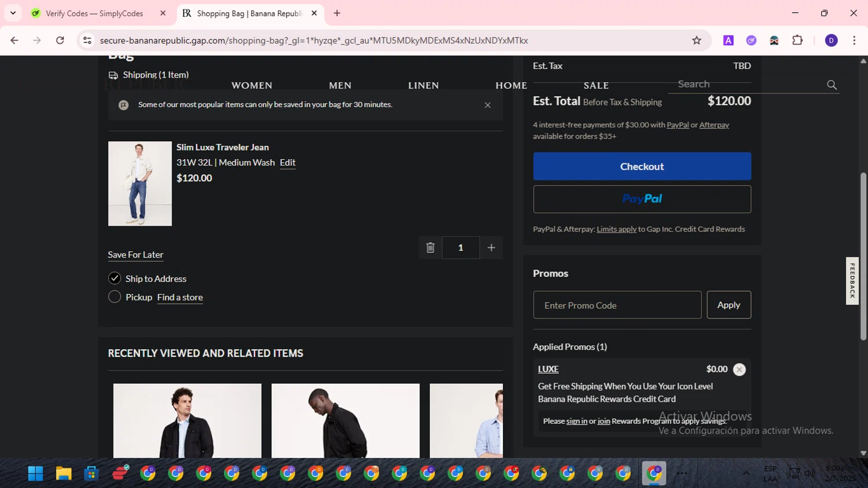Click the quantity field showing 1
Screen dimensions: 868x488
tap(461, 248)
